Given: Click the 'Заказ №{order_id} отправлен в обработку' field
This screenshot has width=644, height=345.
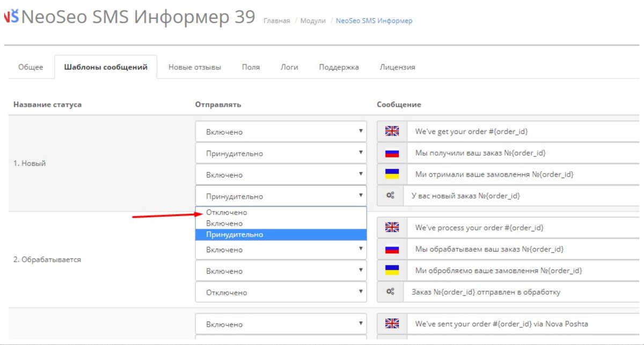Looking at the screenshot, I should tap(522, 292).
